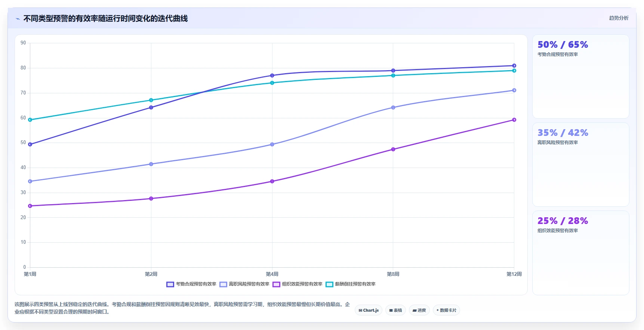The height and width of the screenshot is (330, 644).
Task: Click the 第2周 x-axis label
Action: tap(151, 274)
